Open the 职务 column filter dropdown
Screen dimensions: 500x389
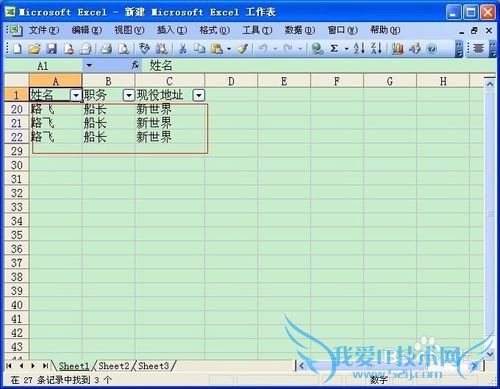pyautogui.click(x=129, y=96)
